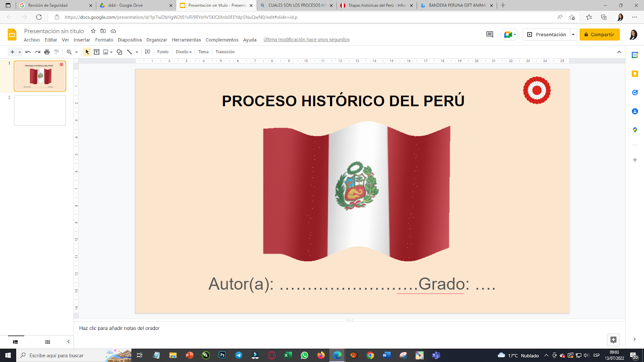Click the Transición button
Image resolution: width=644 pixels, height=362 pixels.
pos(225,52)
